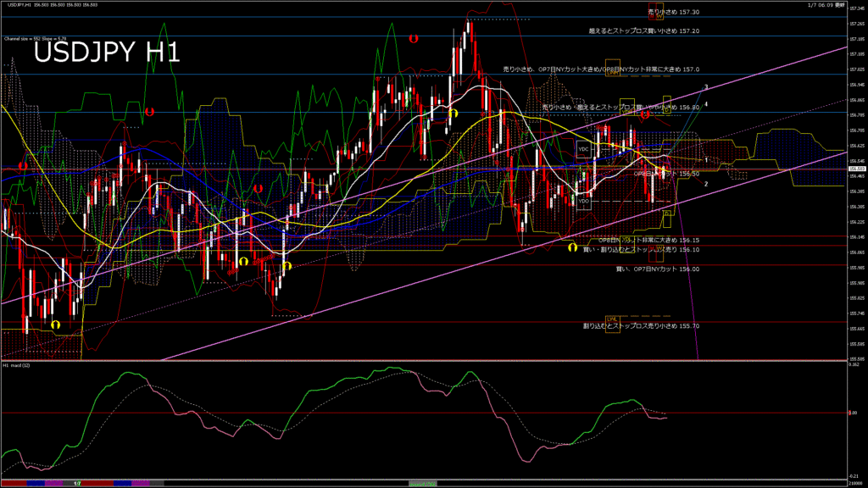The image size is (868, 488).
Task: Select the 157.30 sell level label
Action: 674,12
